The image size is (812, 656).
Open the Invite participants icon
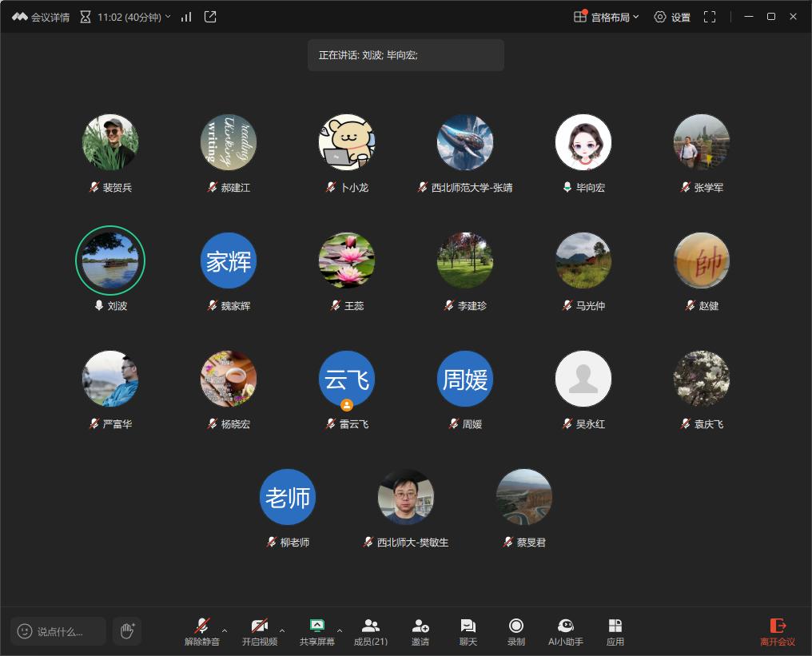tap(420, 631)
